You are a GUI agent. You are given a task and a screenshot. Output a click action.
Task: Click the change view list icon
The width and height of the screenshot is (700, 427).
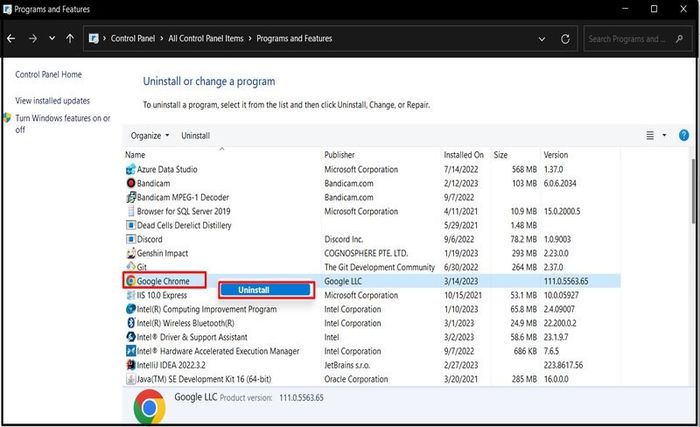pos(650,135)
